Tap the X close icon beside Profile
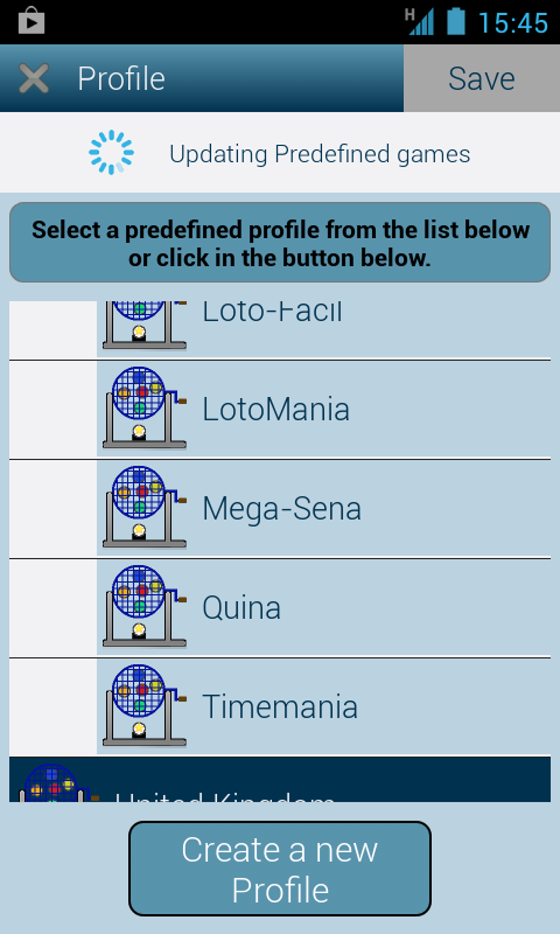The width and height of the screenshot is (560, 934). pos(33,79)
